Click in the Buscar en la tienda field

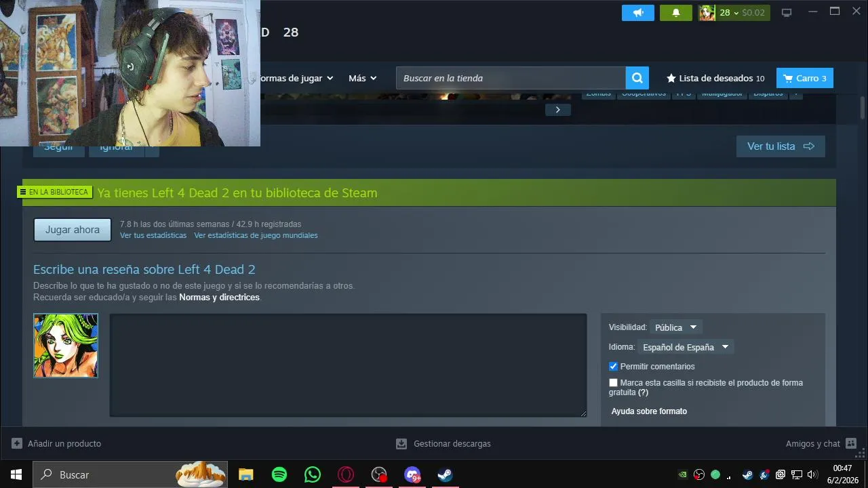[x=511, y=78]
